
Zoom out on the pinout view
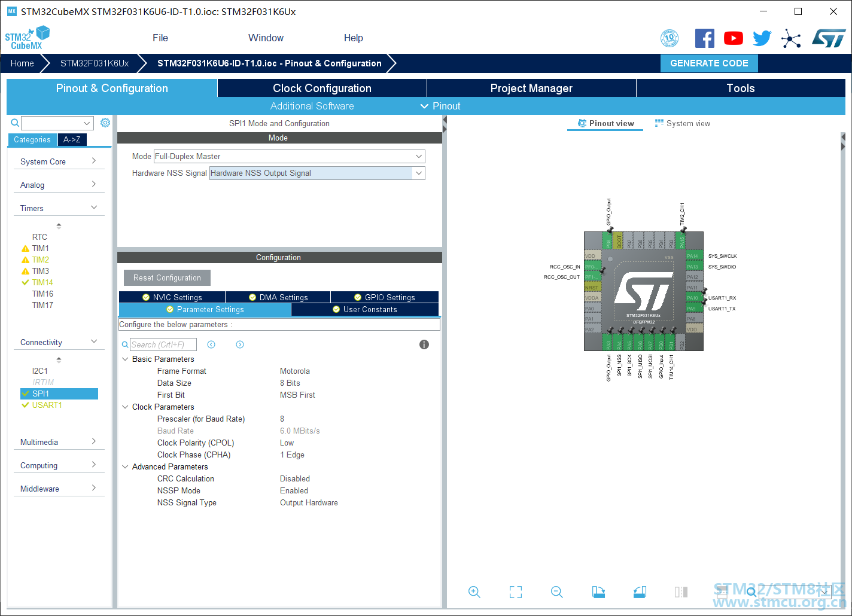pyautogui.click(x=557, y=592)
